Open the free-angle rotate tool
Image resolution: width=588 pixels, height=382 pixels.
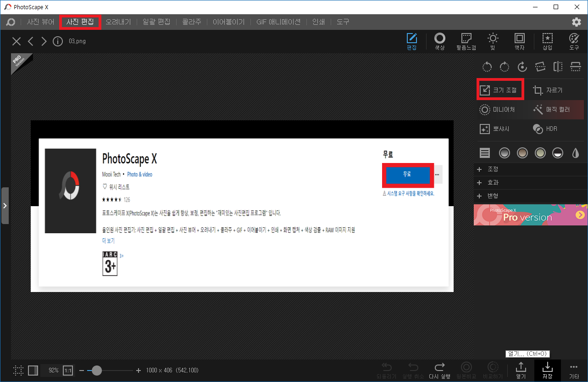[x=522, y=67]
